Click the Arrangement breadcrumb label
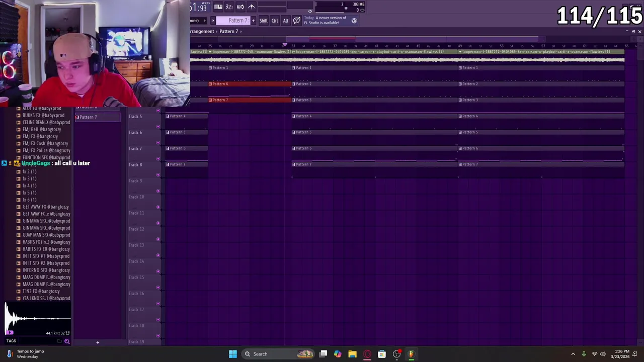Image resolution: width=644 pixels, height=362 pixels. (x=202, y=31)
